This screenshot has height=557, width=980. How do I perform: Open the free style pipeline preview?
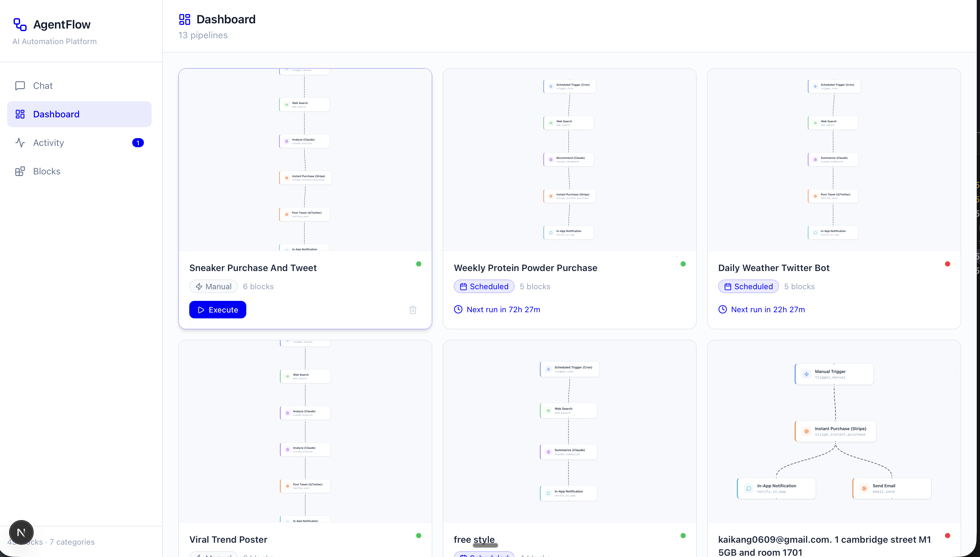569,431
